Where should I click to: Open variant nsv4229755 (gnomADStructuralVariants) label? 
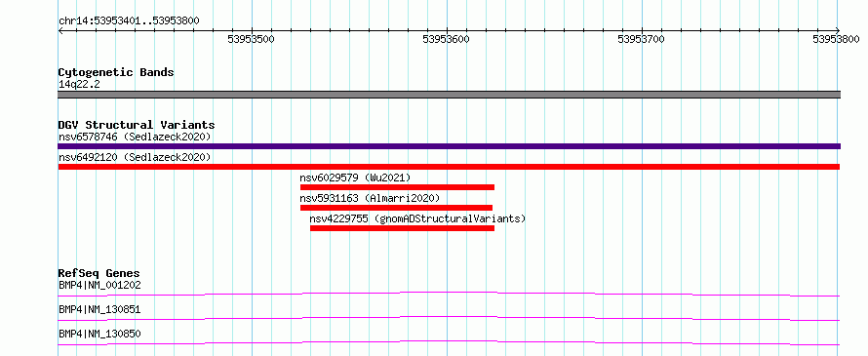pos(417,218)
